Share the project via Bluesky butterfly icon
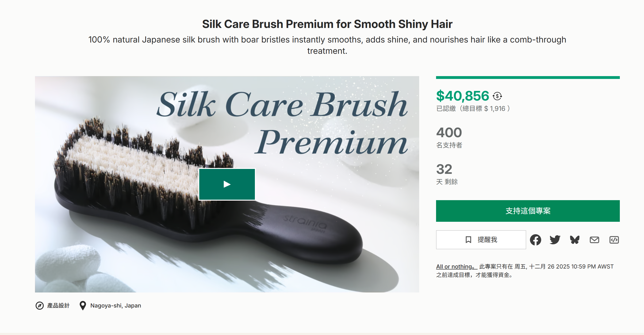The width and height of the screenshot is (644, 335). point(574,240)
